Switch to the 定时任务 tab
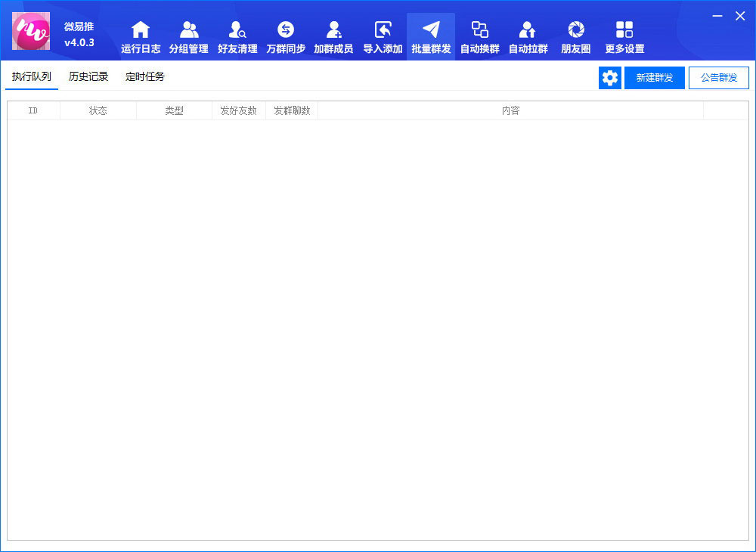The image size is (756, 552). (x=145, y=77)
